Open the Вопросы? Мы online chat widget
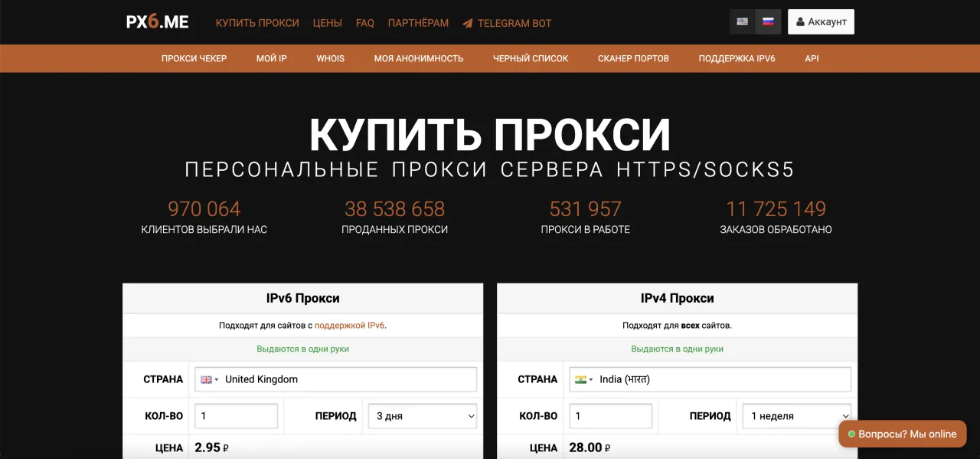The height and width of the screenshot is (459, 980). (902, 434)
